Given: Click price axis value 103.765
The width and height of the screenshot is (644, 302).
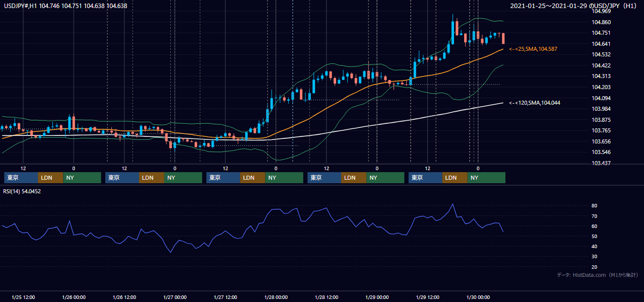Looking at the screenshot, I should coord(601,130).
